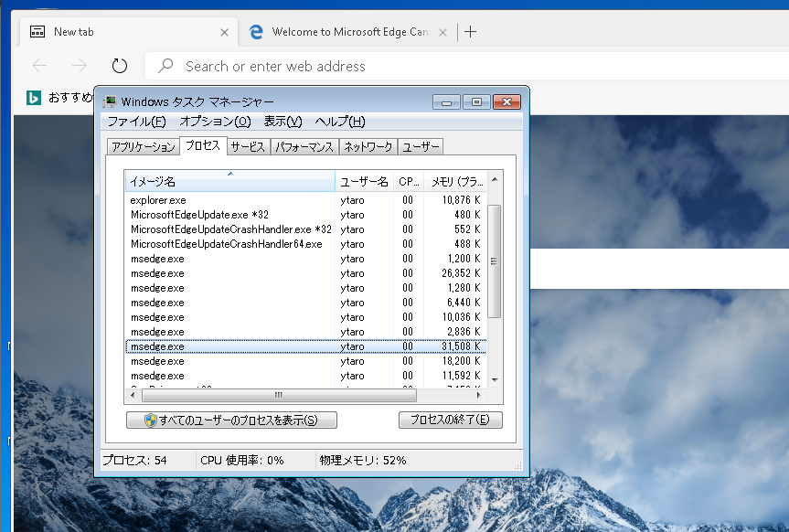Click the CPU 使用率: 0% status entry
Screen dimensions: 789x532
coord(242,460)
